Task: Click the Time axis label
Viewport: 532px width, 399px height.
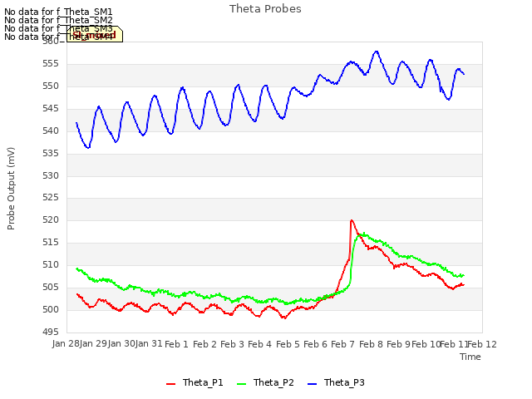Action: [470, 357]
